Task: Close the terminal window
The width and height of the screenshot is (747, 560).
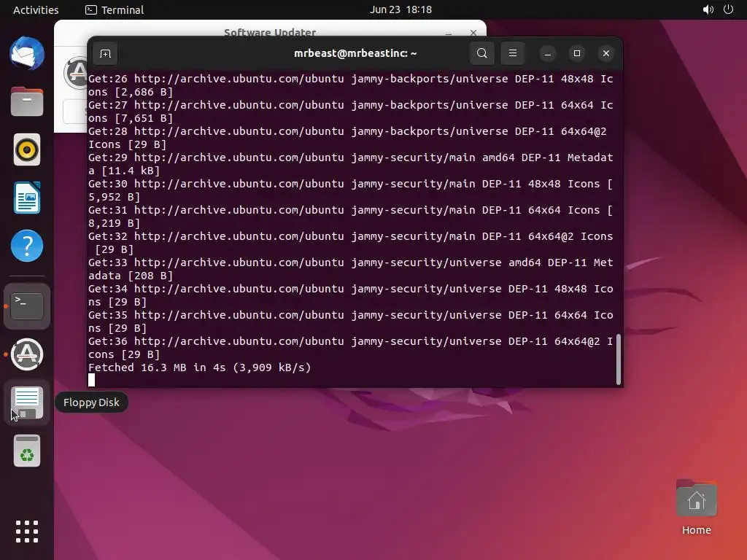Action: click(x=606, y=53)
